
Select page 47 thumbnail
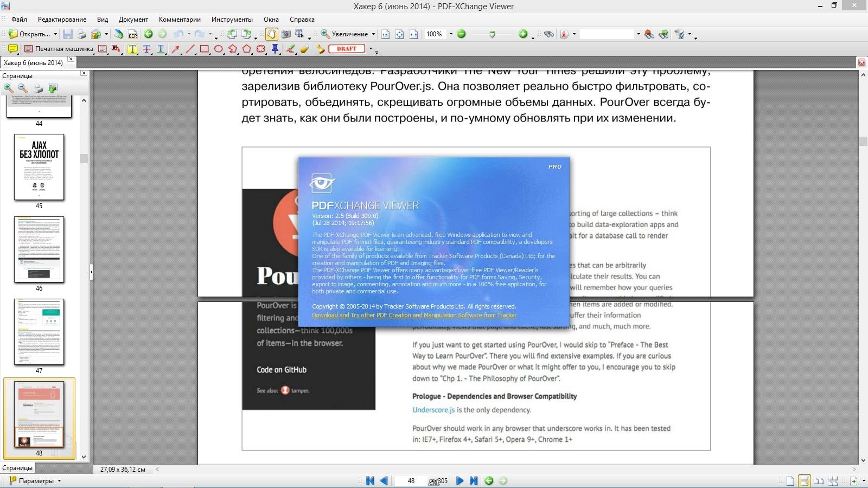[39, 332]
